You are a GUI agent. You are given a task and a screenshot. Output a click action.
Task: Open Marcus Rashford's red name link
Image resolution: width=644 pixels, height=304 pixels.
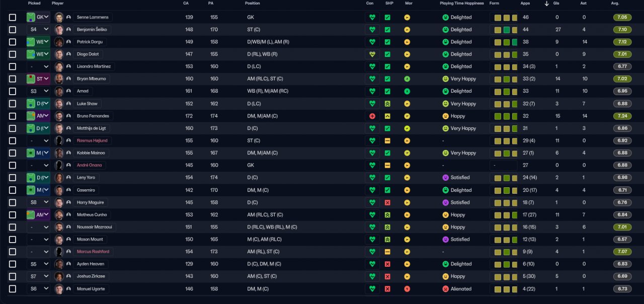pyautogui.click(x=93, y=252)
